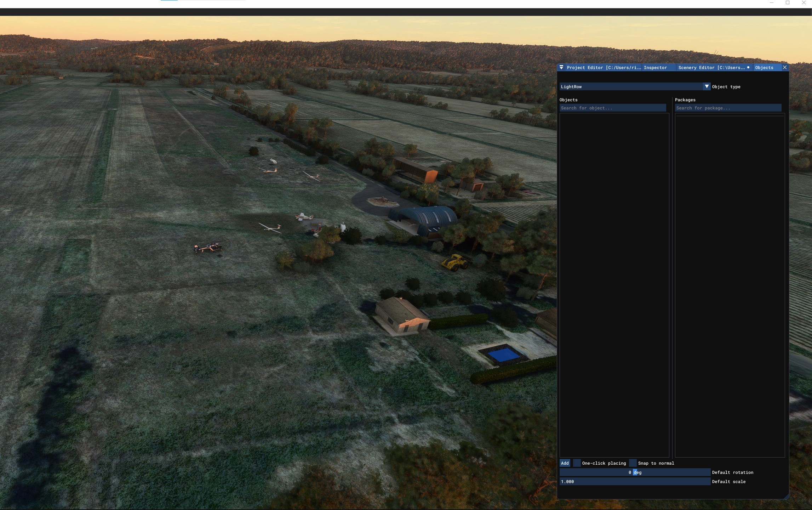The width and height of the screenshot is (812, 510).
Task: Click the Object type dropdown arrow
Action: [x=707, y=87]
